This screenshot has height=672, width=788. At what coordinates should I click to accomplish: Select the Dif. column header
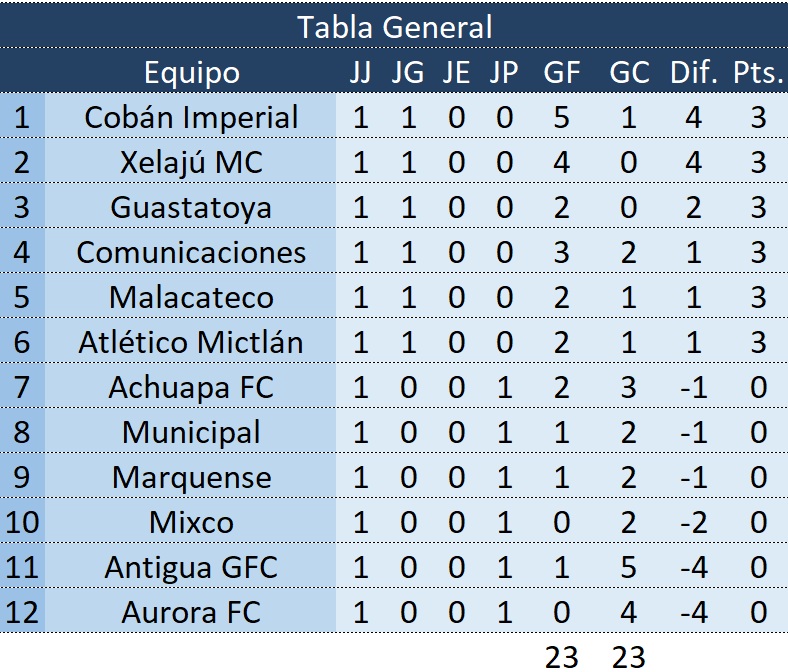coord(694,72)
